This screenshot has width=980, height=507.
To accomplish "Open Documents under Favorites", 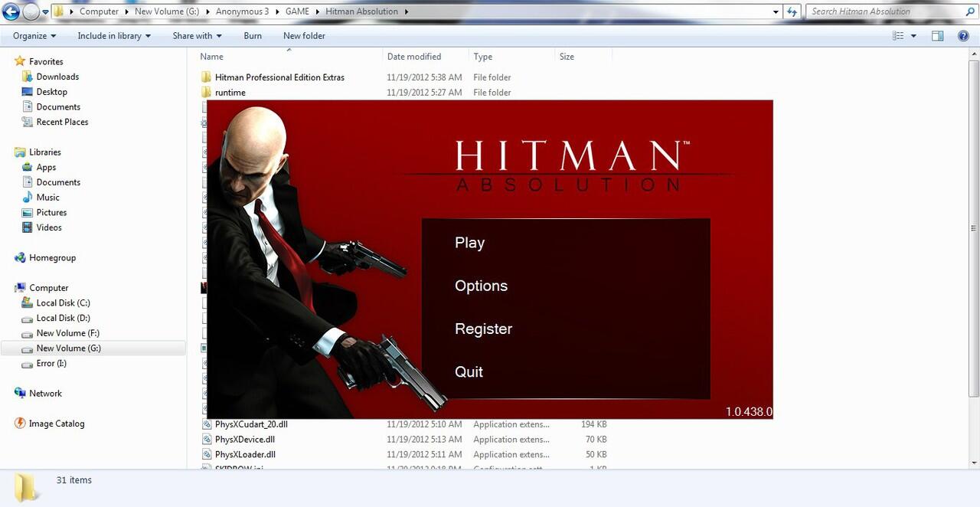I will coord(58,107).
